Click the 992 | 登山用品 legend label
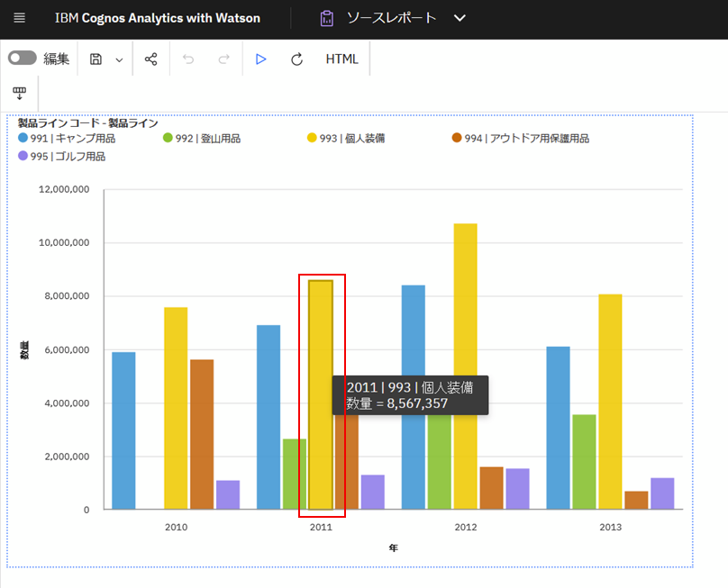Screen dimensions: 728x588 (x=208, y=139)
